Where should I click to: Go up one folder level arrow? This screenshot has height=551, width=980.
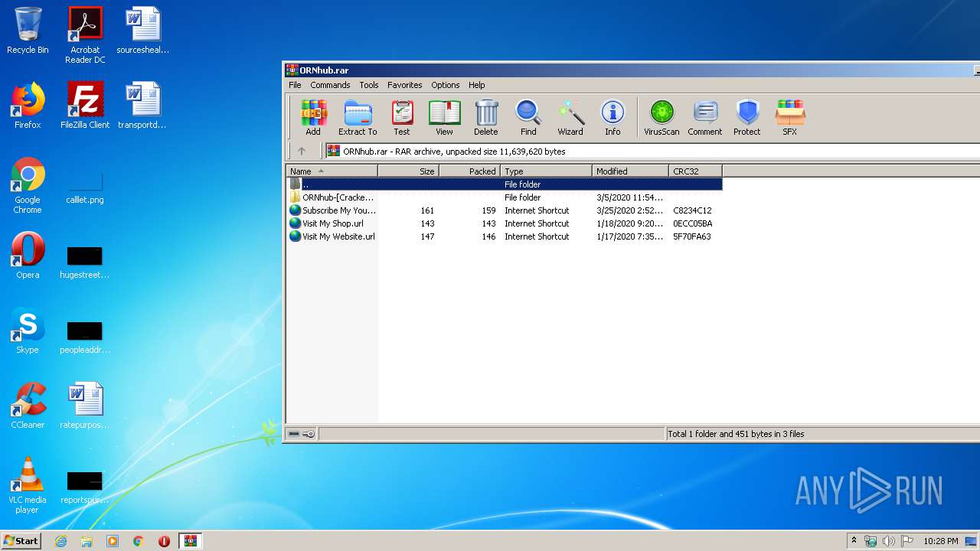point(302,151)
